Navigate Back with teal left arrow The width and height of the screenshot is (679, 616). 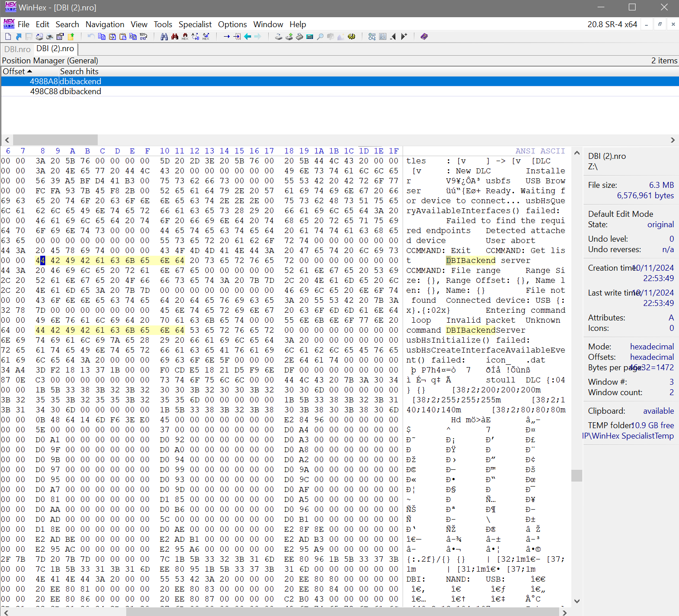(247, 37)
